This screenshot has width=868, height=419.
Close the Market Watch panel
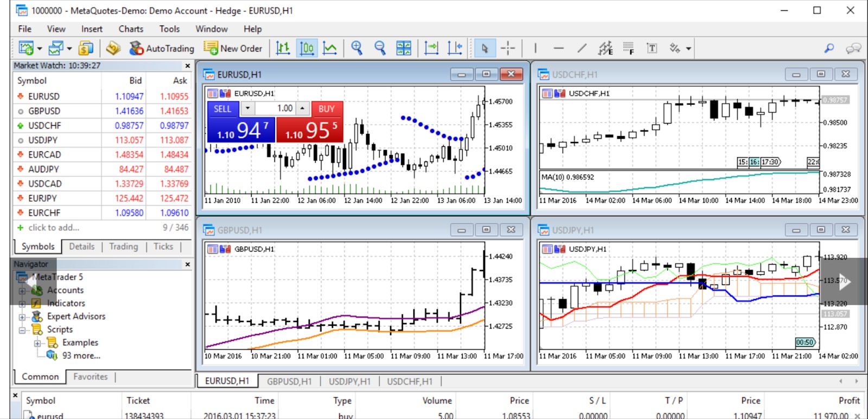click(188, 66)
